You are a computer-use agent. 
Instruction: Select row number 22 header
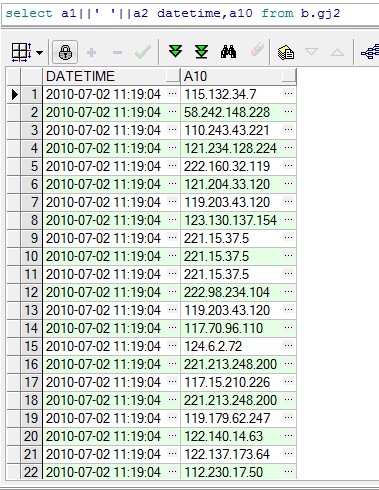click(x=31, y=473)
